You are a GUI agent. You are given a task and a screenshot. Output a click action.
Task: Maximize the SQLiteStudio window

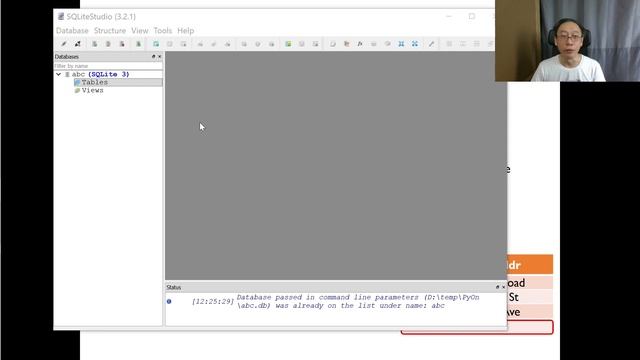(472, 16)
